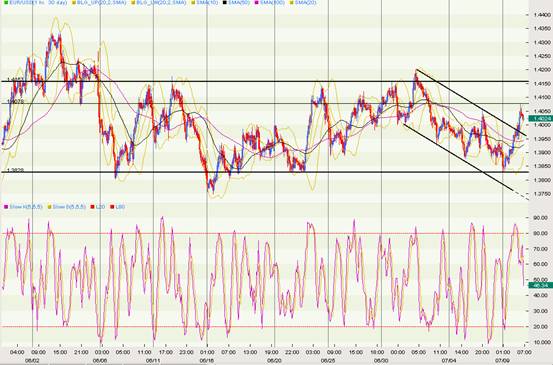Click the magenta swatch beside Slow K
Screen dimensions: 553x365
5,207
